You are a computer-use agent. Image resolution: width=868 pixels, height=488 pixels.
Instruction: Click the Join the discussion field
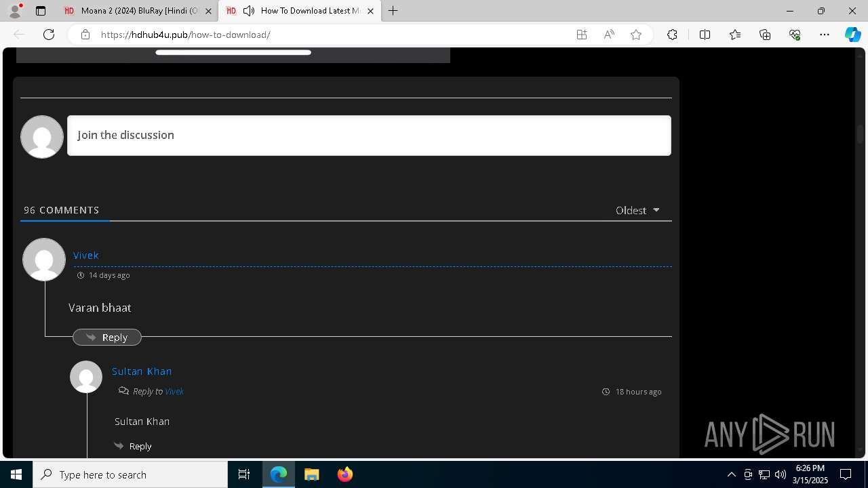coord(369,136)
